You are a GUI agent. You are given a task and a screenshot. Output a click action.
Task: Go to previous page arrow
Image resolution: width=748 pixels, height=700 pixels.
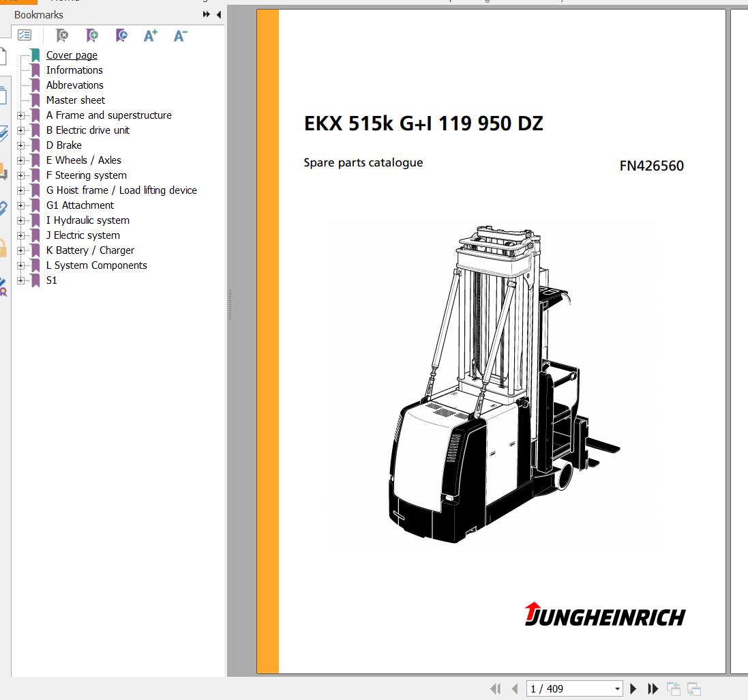point(514,688)
